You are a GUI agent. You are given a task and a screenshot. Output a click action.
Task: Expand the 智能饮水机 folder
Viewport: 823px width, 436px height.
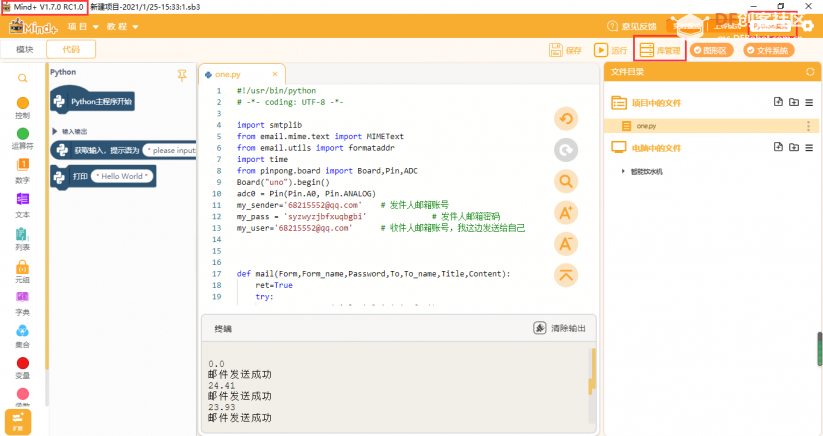pos(623,172)
